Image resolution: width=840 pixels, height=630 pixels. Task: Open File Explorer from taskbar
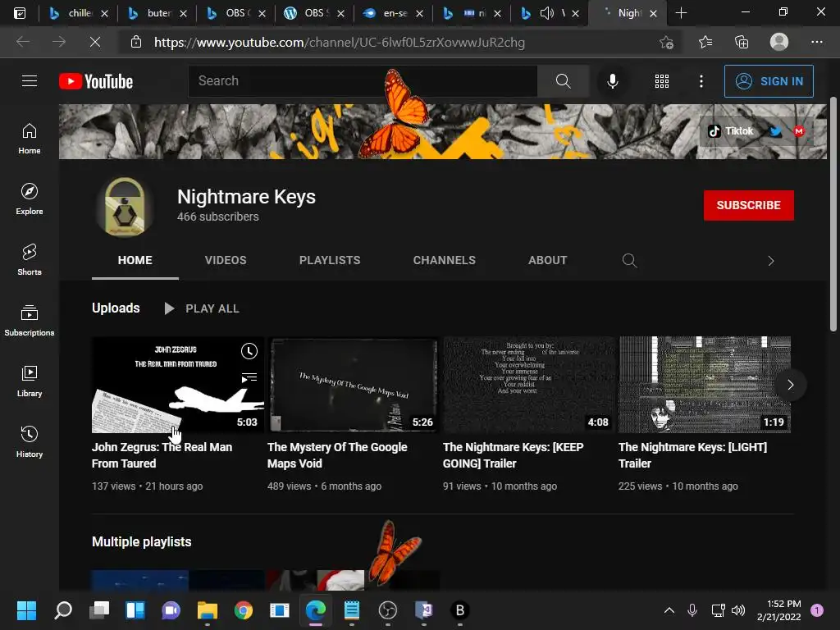(x=207, y=610)
